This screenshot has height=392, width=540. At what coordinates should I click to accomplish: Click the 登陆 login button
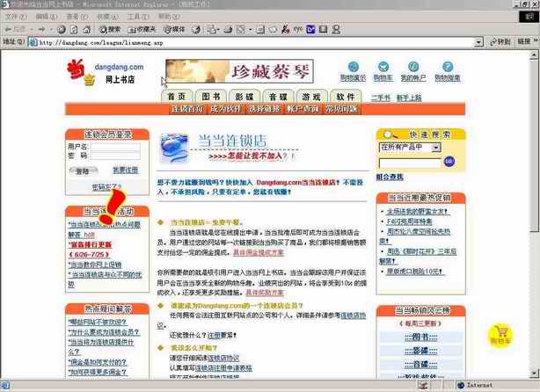point(83,171)
